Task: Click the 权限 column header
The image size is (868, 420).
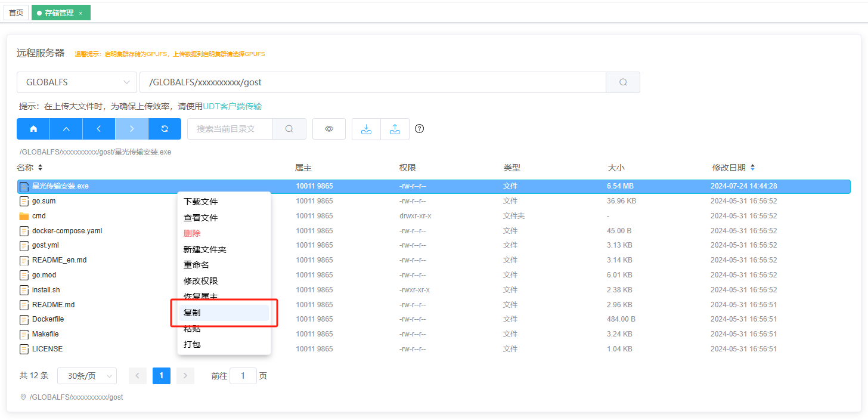Action: (408, 168)
